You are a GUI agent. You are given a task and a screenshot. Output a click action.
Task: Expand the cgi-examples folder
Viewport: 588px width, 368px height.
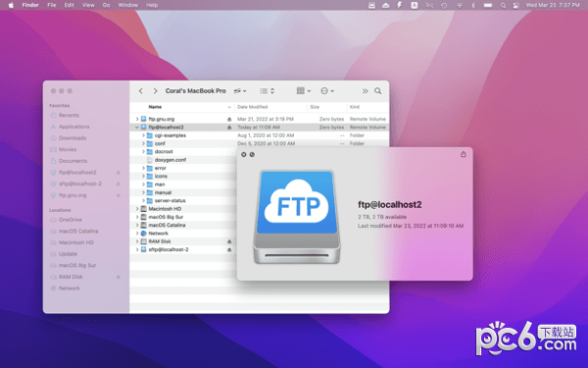point(143,135)
